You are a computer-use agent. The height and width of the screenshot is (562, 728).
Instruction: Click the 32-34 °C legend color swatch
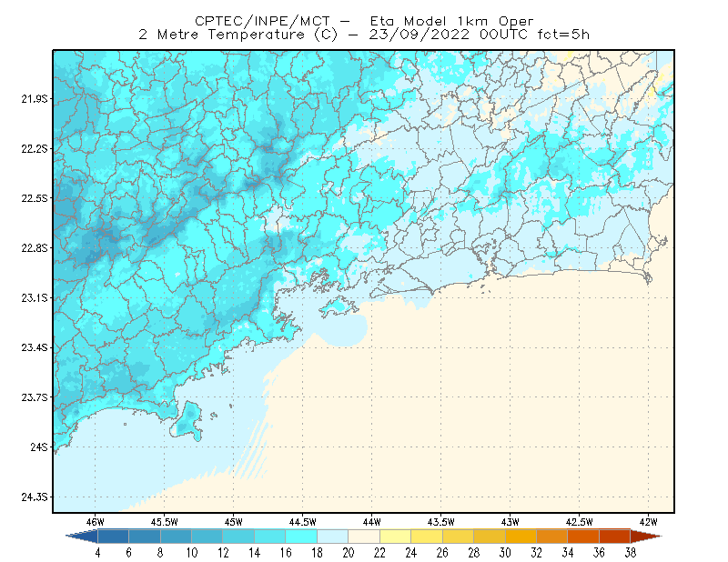pyautogui.click(x=551, y=537)
